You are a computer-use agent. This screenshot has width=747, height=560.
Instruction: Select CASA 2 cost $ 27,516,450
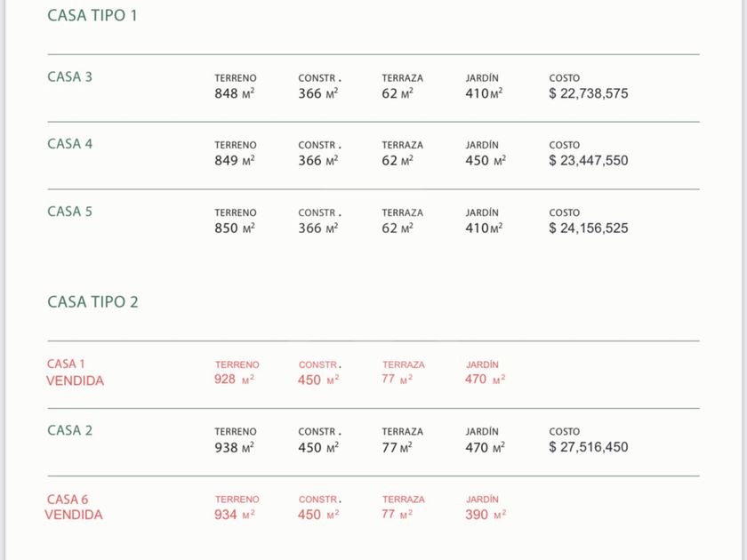pos(589,447)
